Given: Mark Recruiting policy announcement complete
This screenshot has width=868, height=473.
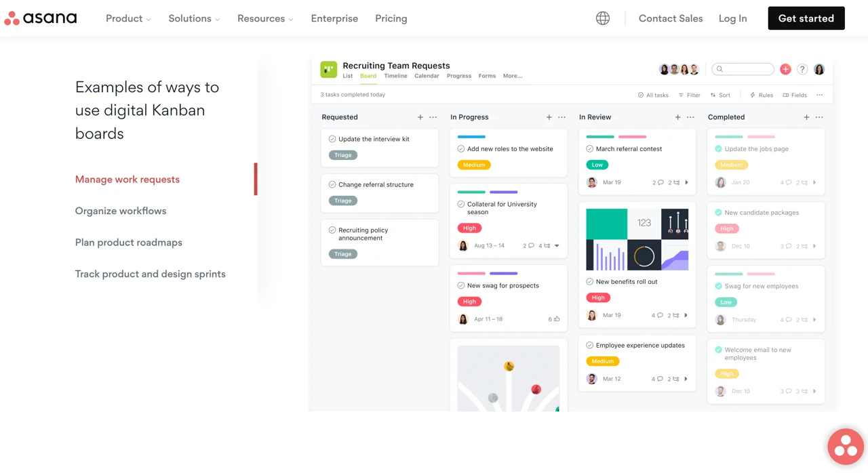Looking at the screenshot, I should pos(332,230).
